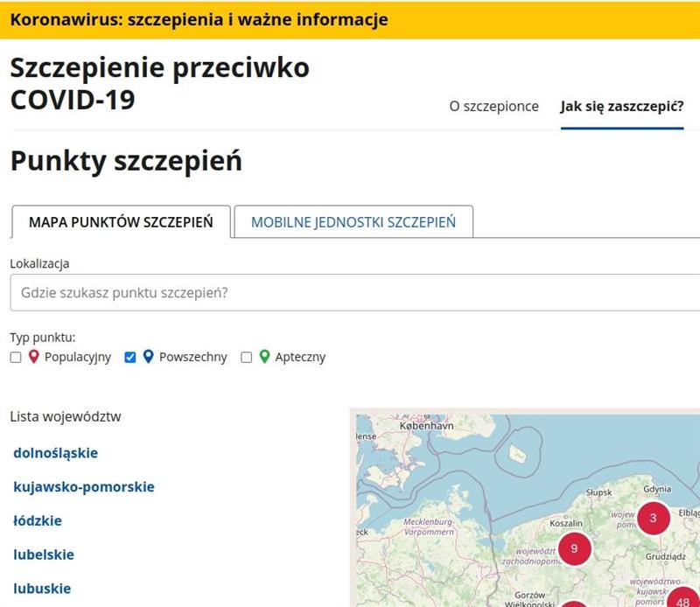Choose the dolnośląskie voivodeship link
The height and width of the screenshot is (607, 700).
coord(56,453)
